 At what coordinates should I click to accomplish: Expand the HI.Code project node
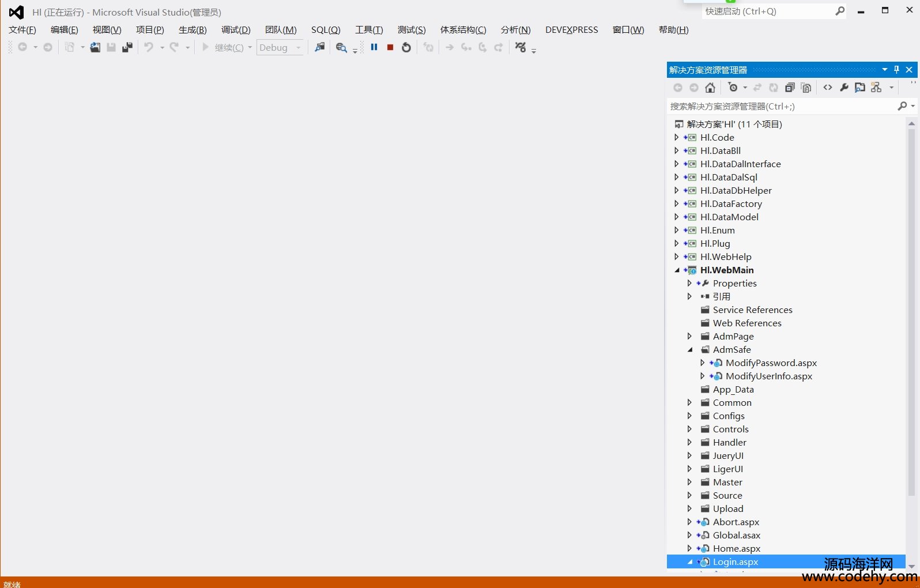pos(677,137)
